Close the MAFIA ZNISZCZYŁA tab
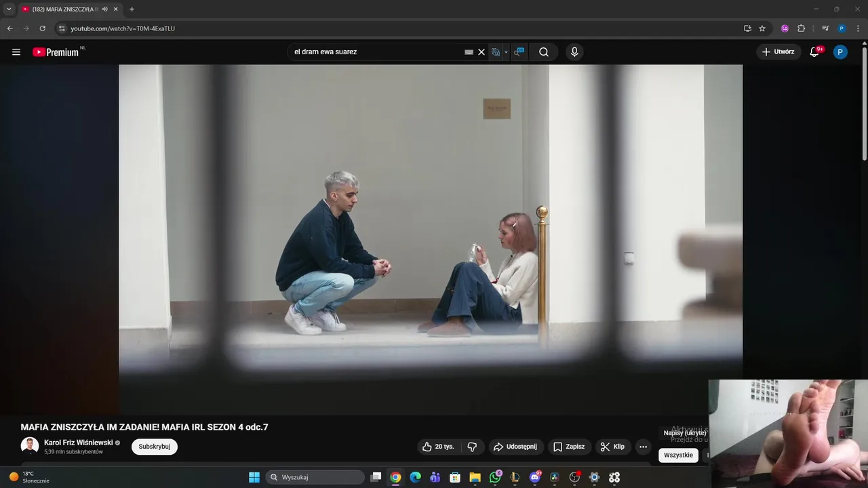The width and height of the screenshot is (868, 488). tap(116, 9)
